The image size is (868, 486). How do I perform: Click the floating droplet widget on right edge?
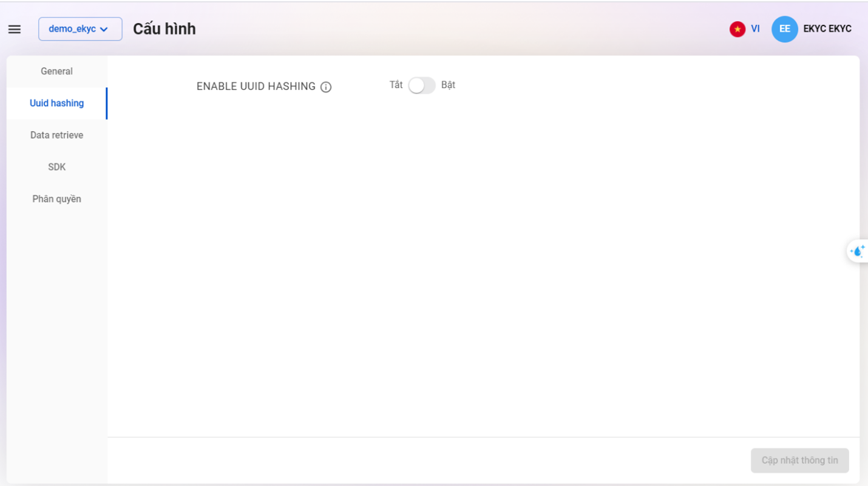tap(858, 251)
